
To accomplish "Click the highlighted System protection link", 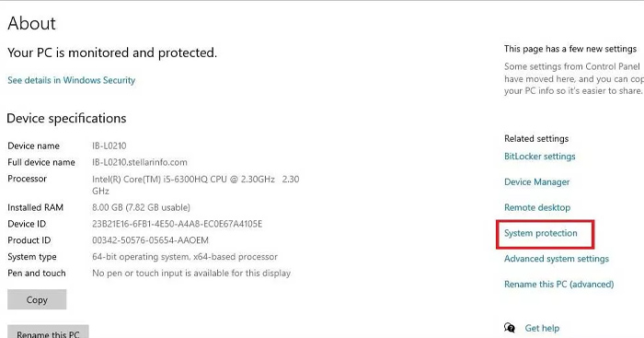I will [541, 233].
